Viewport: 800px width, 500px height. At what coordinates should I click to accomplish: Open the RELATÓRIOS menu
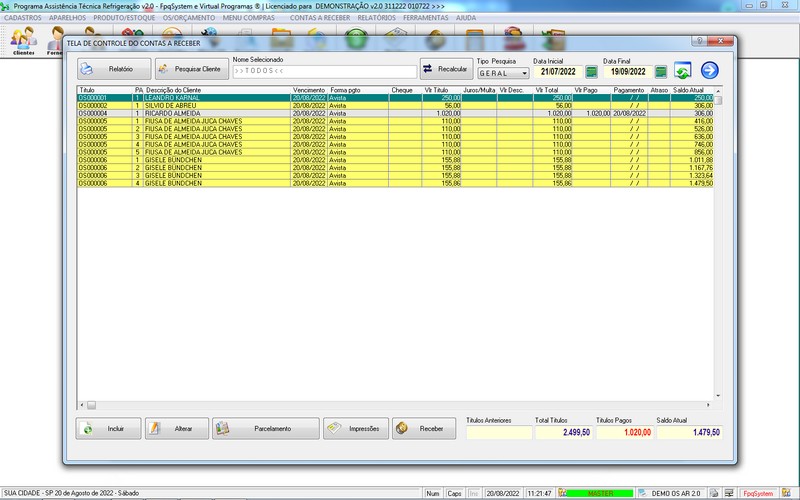click(377, 18)
